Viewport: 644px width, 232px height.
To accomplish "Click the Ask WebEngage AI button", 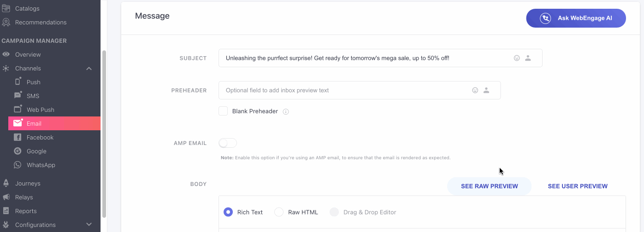I will (576, 18).
